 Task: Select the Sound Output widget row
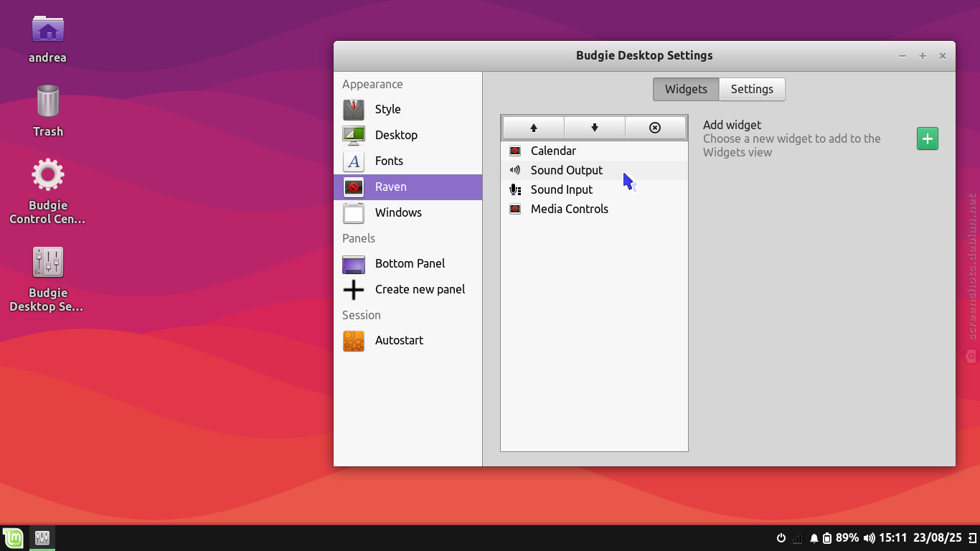click(x=594, y=170)
